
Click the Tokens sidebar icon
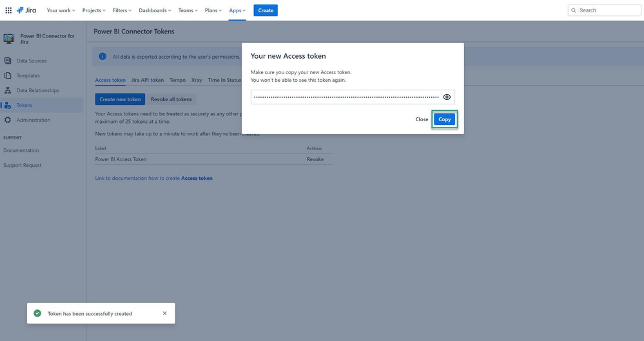[x=7, y=105]
